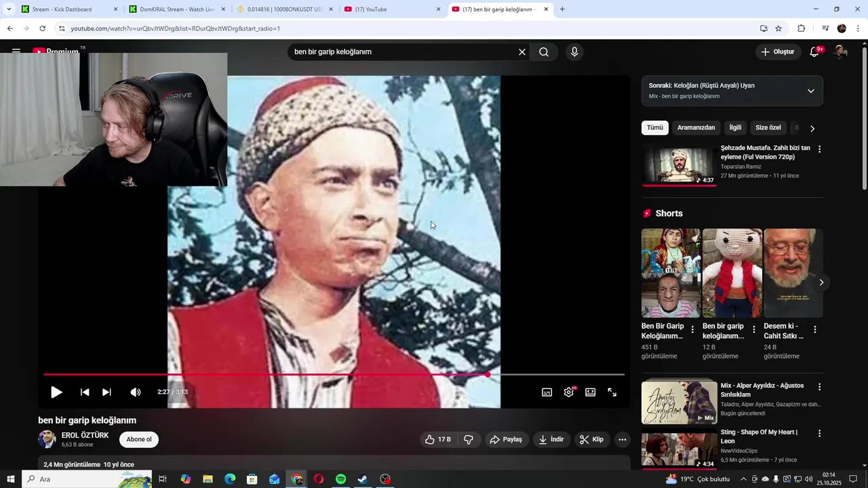Open options for Sting Shape Of My Heart
The image size is (868, 488).
point(819,433)
